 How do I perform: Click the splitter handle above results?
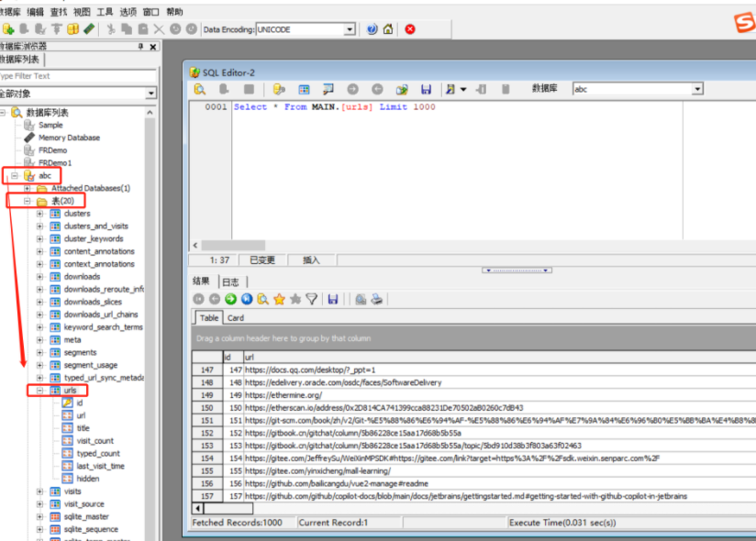pyautogui.click(x=517, y=270)
